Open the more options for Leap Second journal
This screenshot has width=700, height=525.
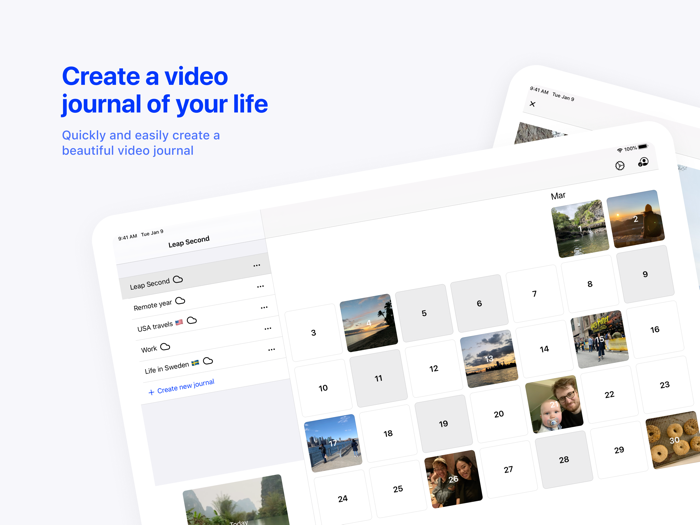coord(257,265)
